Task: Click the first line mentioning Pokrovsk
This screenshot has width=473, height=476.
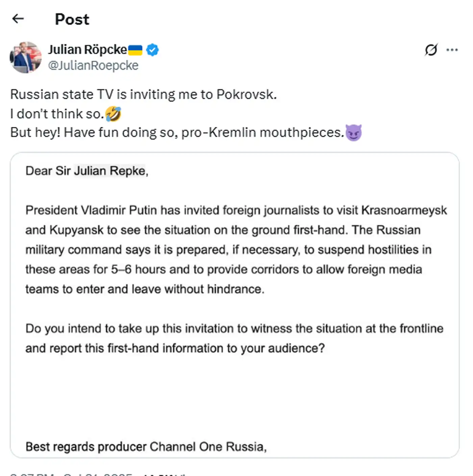Action: coord(143,95)
